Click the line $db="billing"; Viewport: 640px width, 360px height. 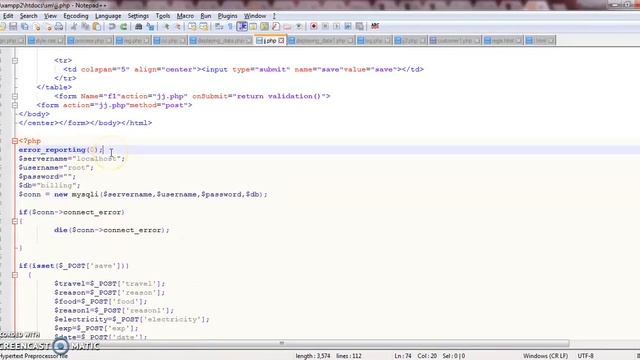[49, 185]
